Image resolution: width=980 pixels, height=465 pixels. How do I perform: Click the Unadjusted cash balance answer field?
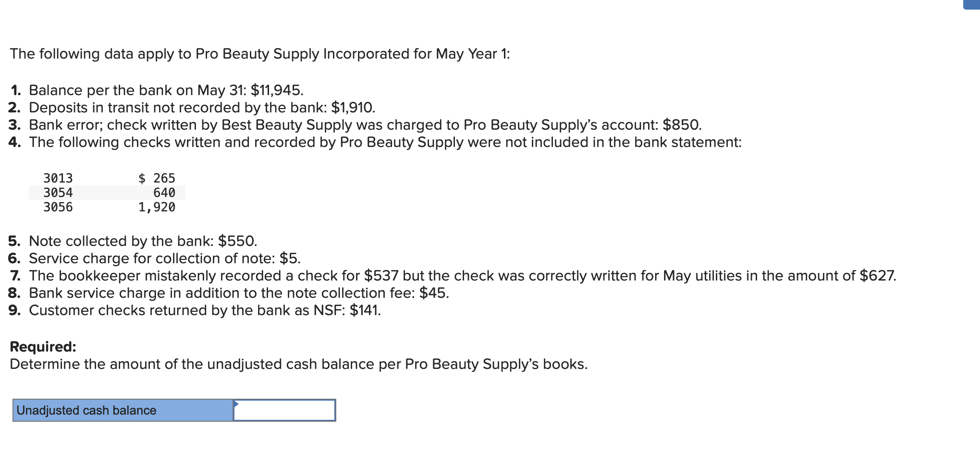point(284,410)
